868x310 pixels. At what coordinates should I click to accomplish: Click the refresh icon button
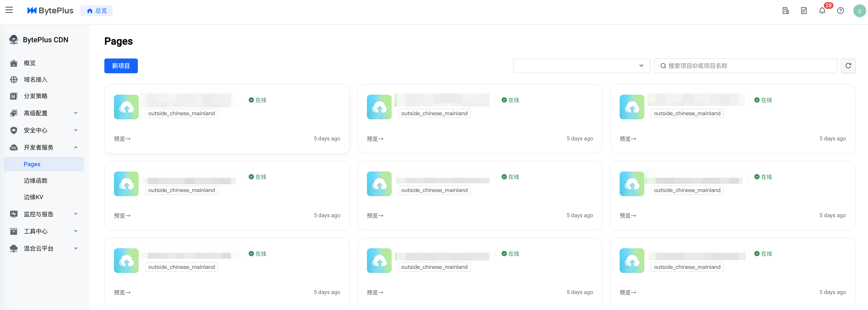[848, 66]
